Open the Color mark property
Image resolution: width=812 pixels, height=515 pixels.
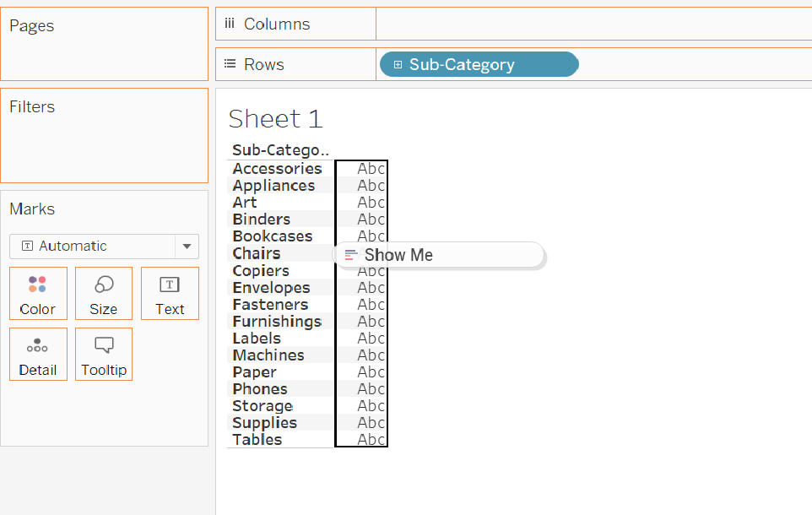(x=38, y=293)
